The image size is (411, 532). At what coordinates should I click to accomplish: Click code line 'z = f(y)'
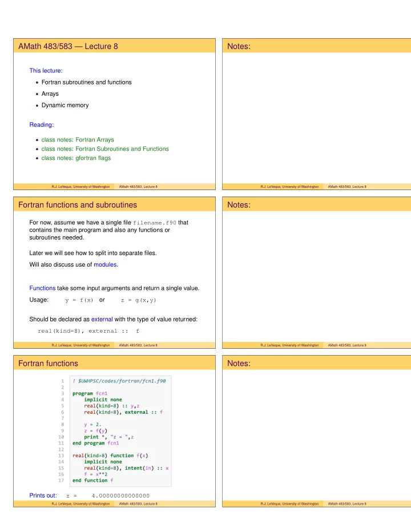pyautogui.click(x=96, y=431)
